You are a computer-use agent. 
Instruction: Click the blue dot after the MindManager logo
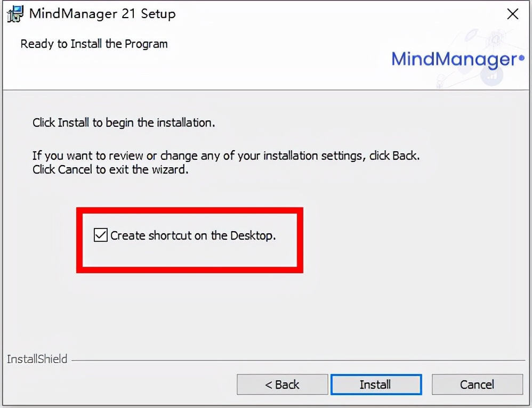pos(521,58)
